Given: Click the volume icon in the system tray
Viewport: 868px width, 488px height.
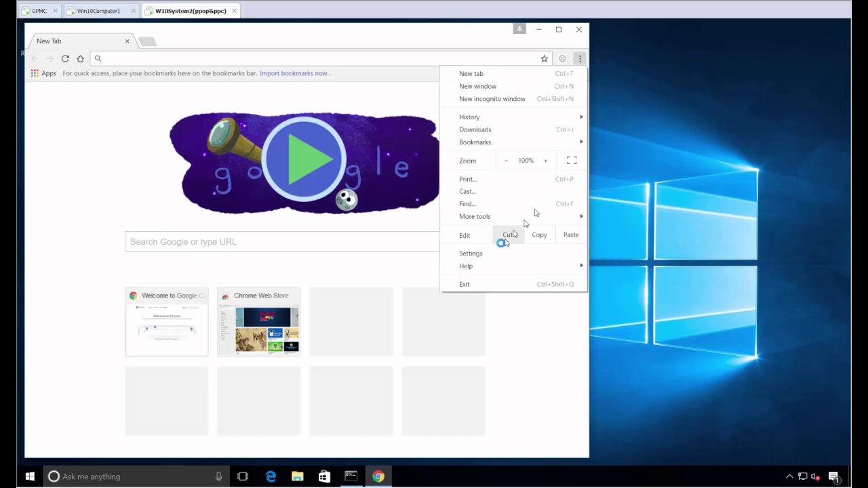Looking at the screenshot, I should (x=816, y=476).
